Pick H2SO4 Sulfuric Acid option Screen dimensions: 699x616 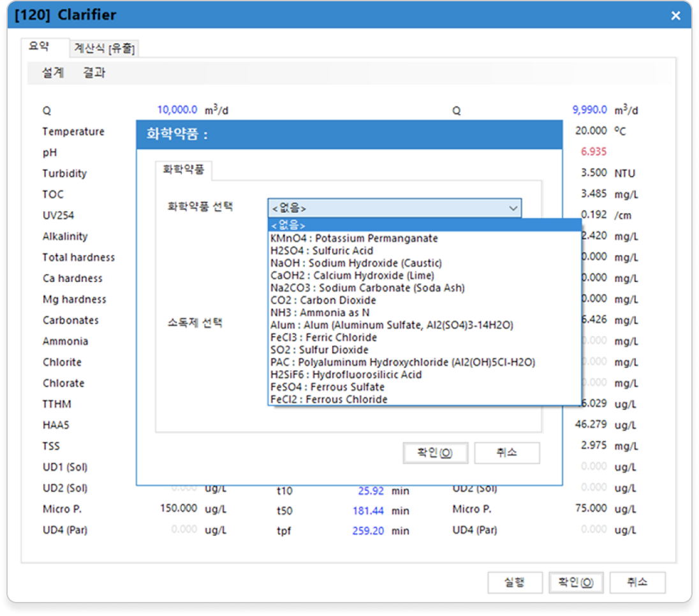(x=321, y=251)
